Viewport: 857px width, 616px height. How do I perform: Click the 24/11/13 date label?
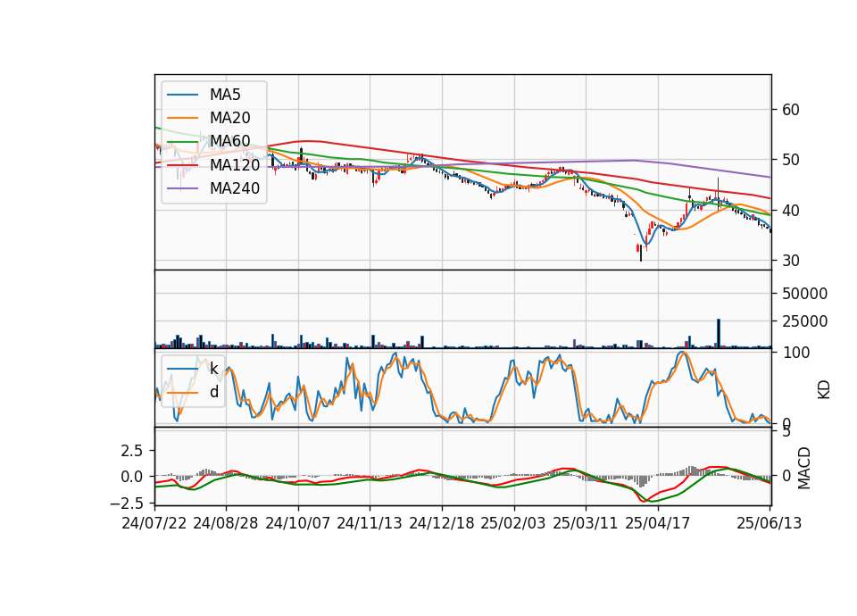point(370,523)
